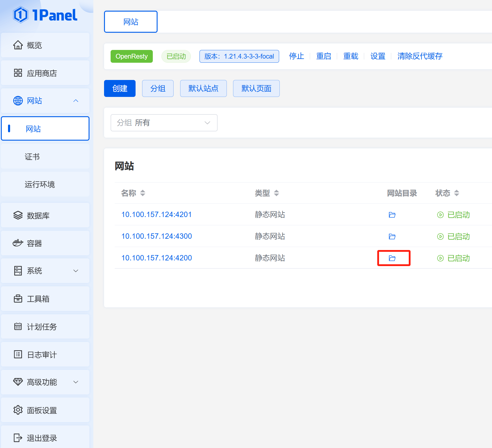
Task: Toggle 已启动 status of 10.100.157.124:4300
Action: pos(453,236)
